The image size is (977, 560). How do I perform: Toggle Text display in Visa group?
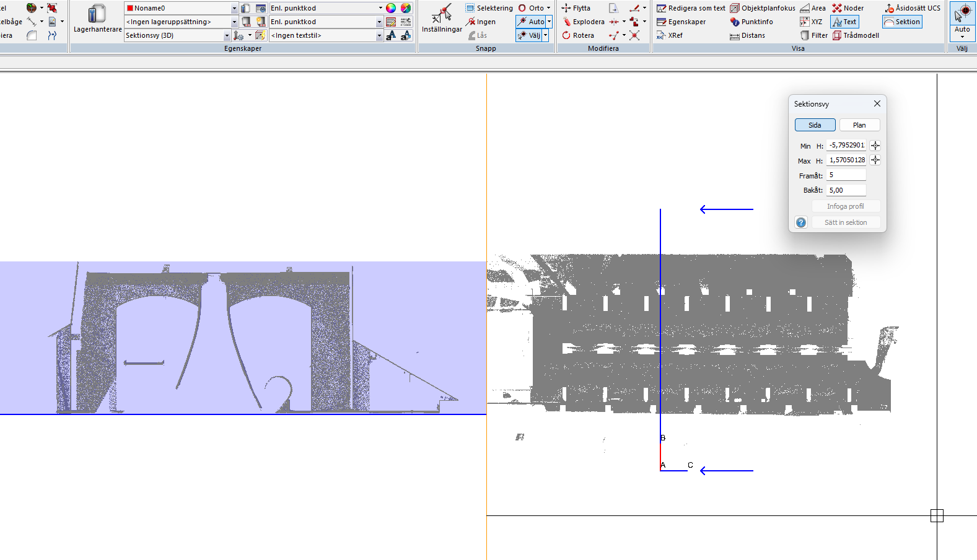(844, 22)
